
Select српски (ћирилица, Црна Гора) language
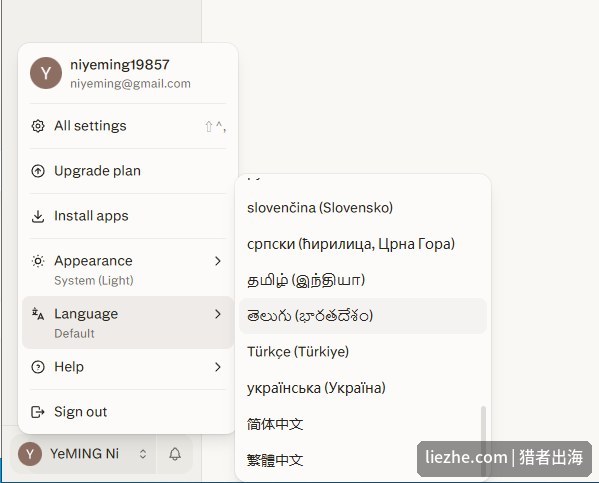pyautogui.click(x=363, y=244)
